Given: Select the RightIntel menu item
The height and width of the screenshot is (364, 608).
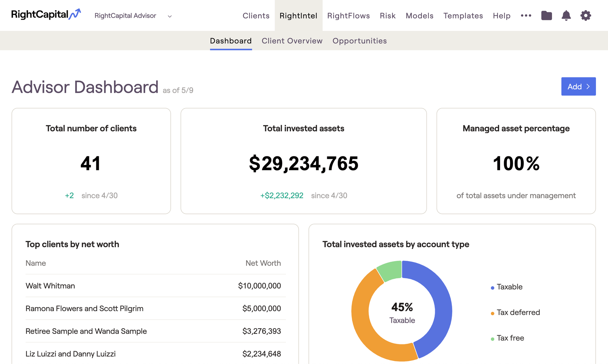Looking at the screenshot, I should click(x=298, y=16).
